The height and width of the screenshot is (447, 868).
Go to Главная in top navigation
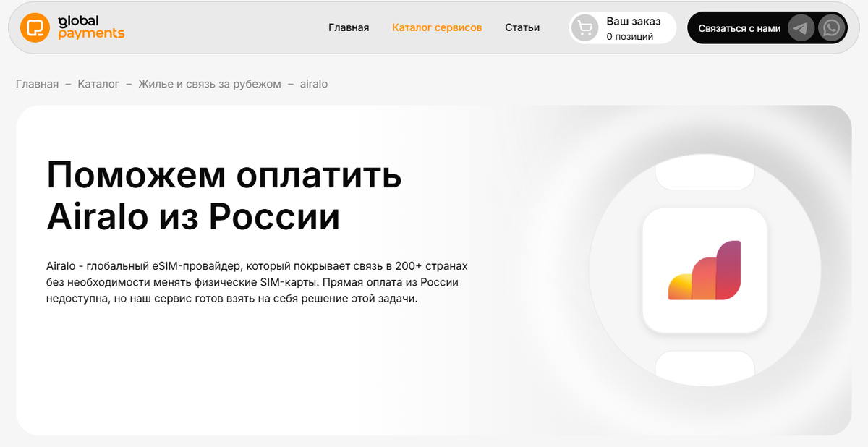click(x=349, y=27)
